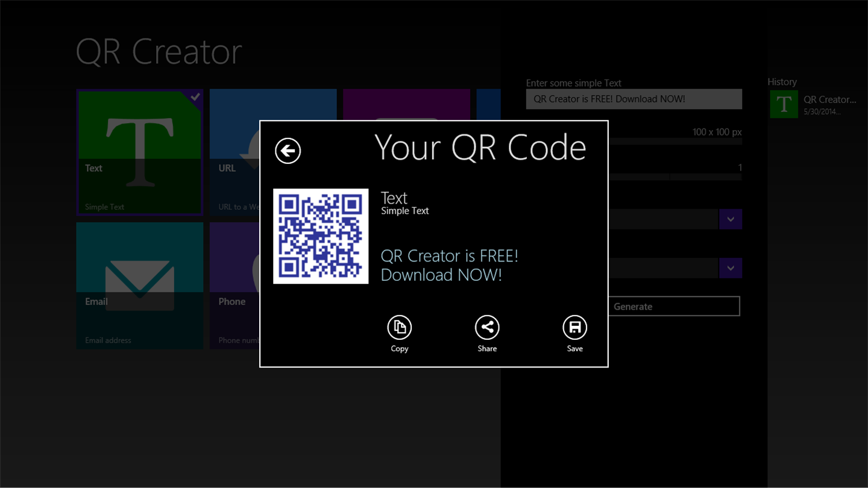Expand the upper dropdown arrow above Generate

731,219
